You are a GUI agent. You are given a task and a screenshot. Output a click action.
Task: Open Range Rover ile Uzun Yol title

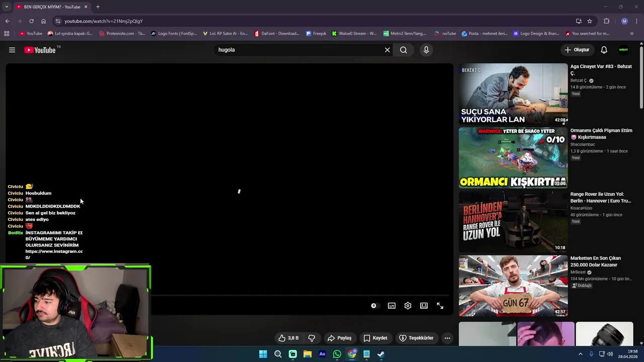point(600,197)
